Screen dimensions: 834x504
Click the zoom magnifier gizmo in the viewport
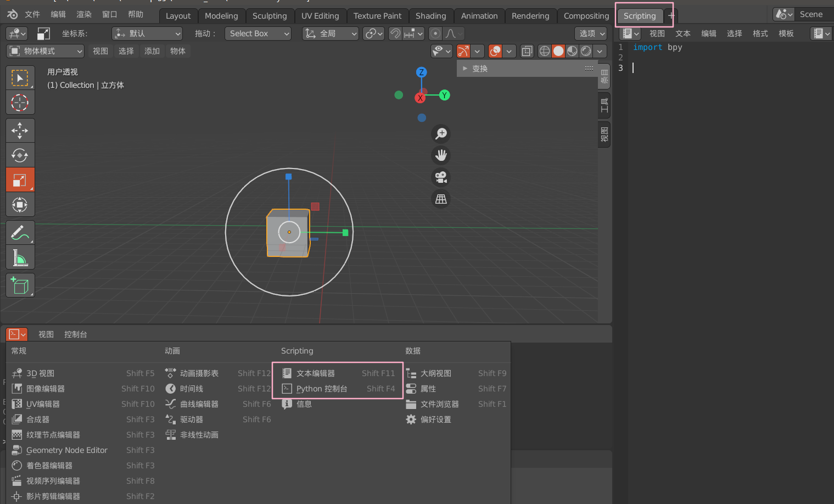pyautogui.click(x=441, y=133)
